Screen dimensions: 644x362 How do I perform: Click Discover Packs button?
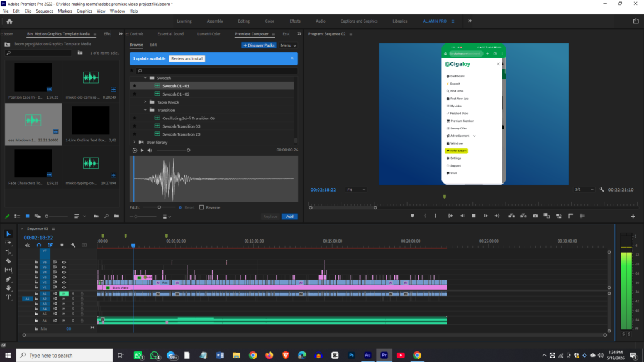point(258,45)
